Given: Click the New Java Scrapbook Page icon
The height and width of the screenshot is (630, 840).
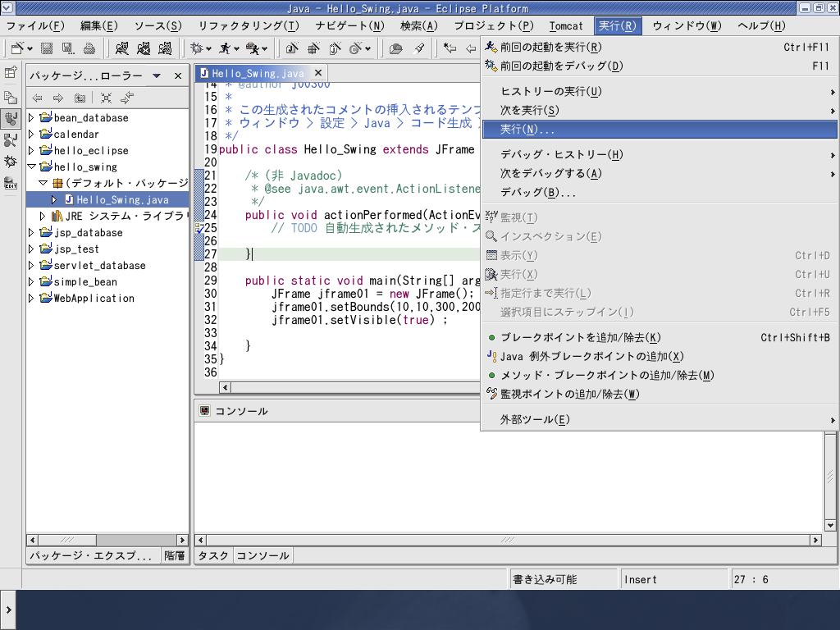Looking at the screenshot, I should click(x=336, y=48).
